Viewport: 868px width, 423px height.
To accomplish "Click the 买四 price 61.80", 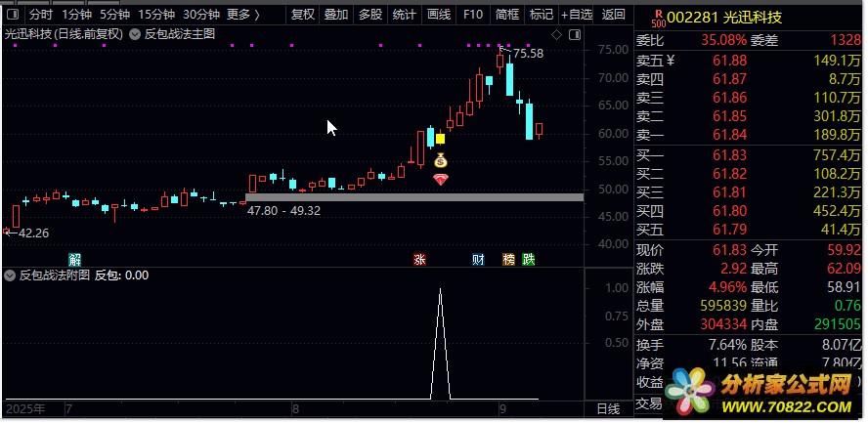I will [729, 211].
